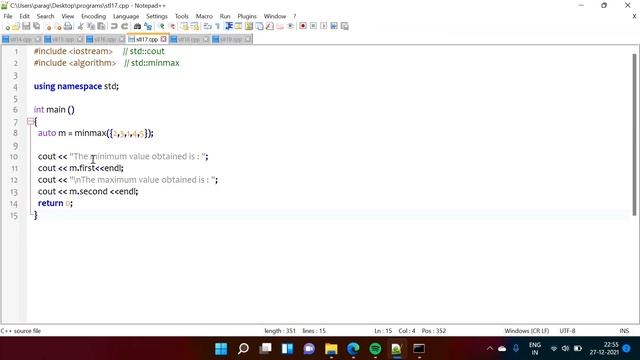This screenshot has width=640, height=360.
Task: Click Windows (CR LF) line ending status
Action: click(x=527, y=331)
